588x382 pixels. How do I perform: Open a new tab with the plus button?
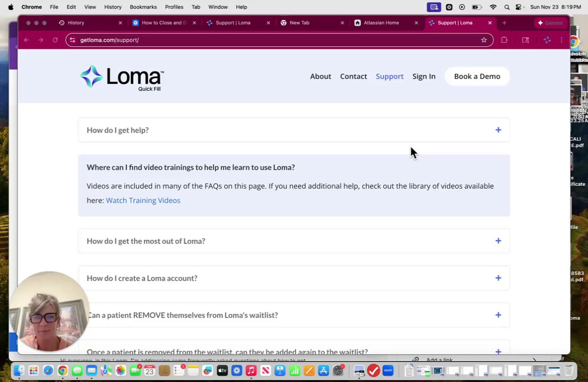click(x=504, y=23)
